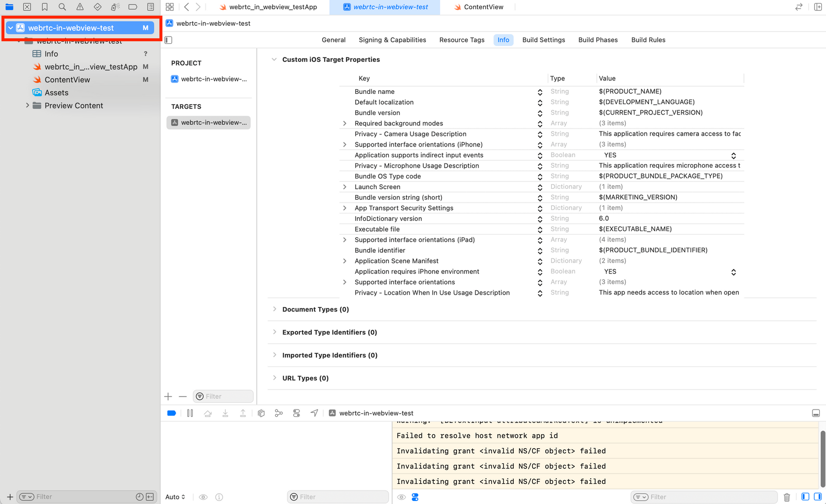Open the ContentView editor tab
Image resolution: width=826 pixels, height=504 pixels.
tap(483, 7)
